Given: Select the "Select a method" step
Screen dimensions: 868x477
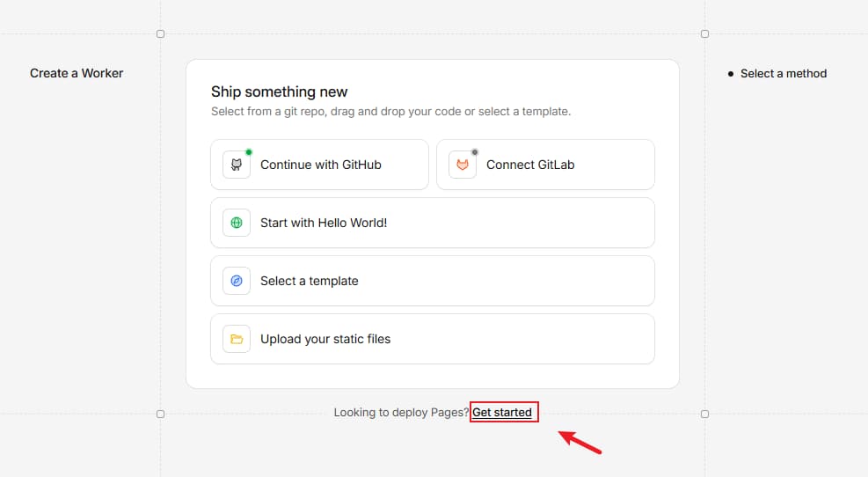Looking at the screenshot, I should 784,74.
